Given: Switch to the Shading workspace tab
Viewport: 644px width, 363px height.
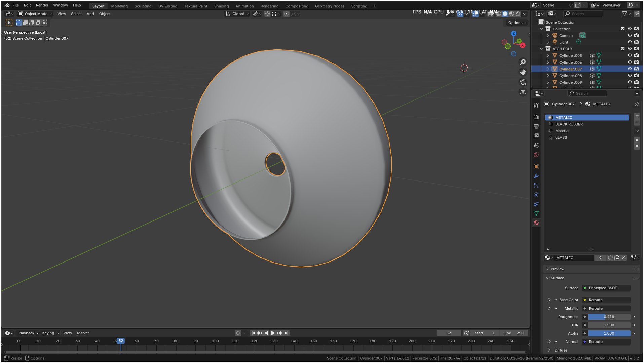Looking at the screenshot, I should 221,6.
